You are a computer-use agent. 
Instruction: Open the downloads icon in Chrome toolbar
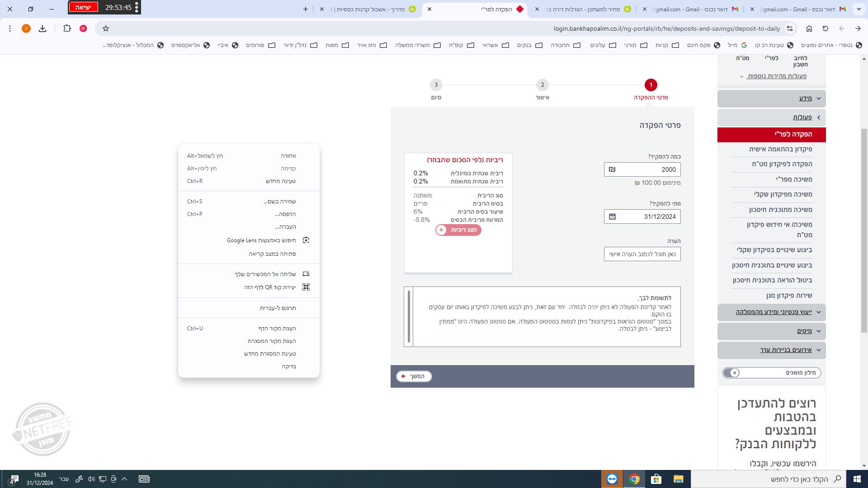point(42,28)
